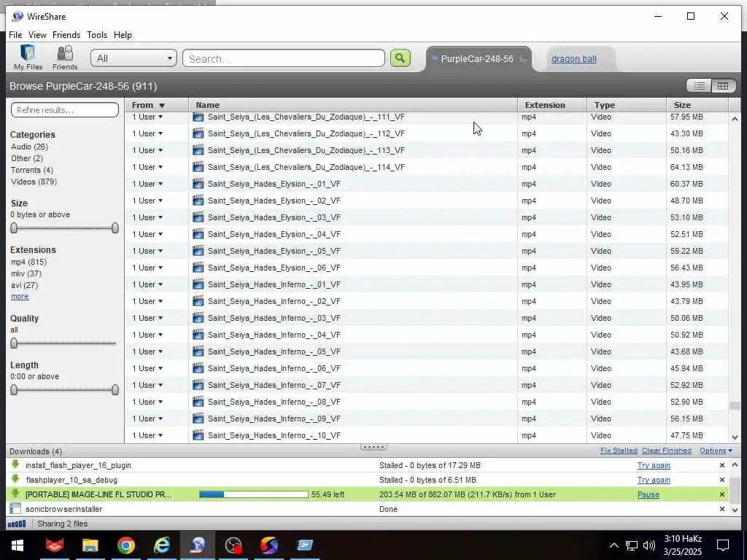Open the downloads Options dropdown
This screenshot has height=560, width=747.
[x=716, y=451]
